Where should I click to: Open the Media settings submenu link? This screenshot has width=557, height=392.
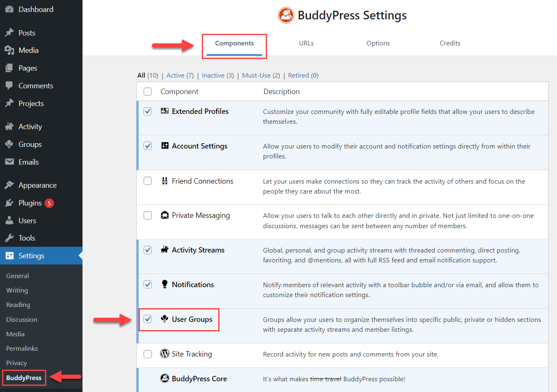pyautogui.click(x=15, y=334)
